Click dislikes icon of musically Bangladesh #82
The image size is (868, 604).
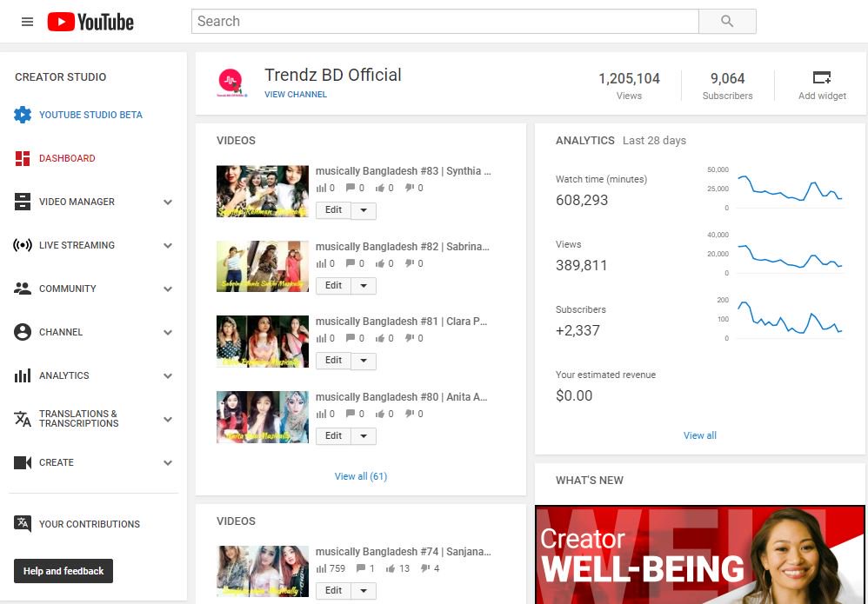[410, 264]
